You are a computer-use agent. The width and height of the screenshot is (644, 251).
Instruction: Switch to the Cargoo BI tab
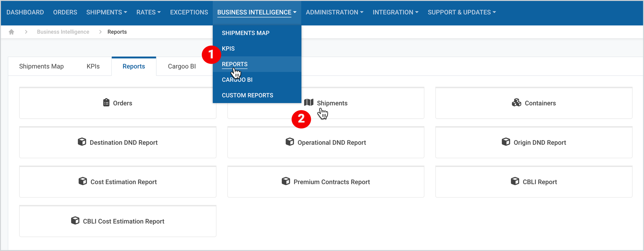click(182, 66)
